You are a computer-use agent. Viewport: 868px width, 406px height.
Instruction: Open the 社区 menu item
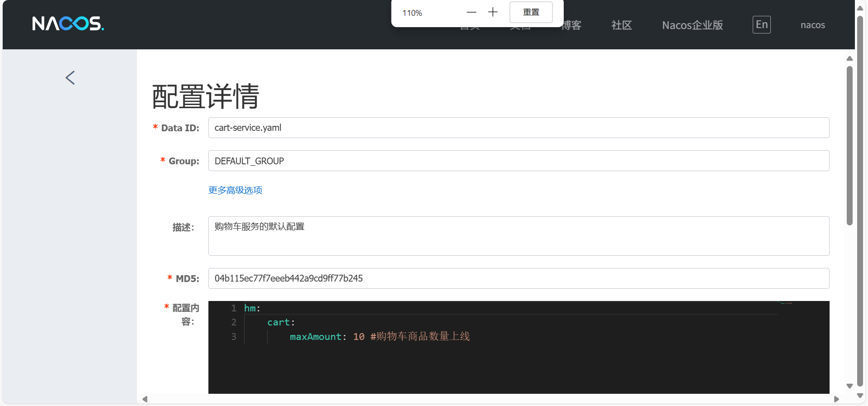click(x=622, y=25)
